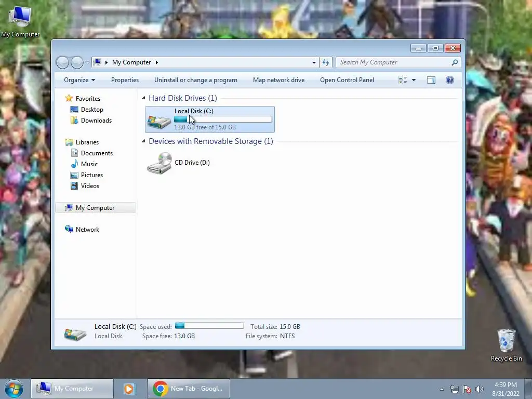Select the CD Drive (D:) icon

(x=159, y=164)
